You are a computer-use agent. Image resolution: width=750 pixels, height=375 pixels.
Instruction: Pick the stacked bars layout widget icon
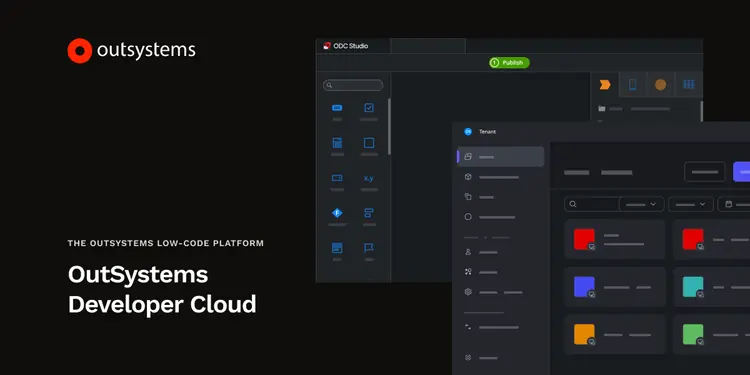pos(369,213)
